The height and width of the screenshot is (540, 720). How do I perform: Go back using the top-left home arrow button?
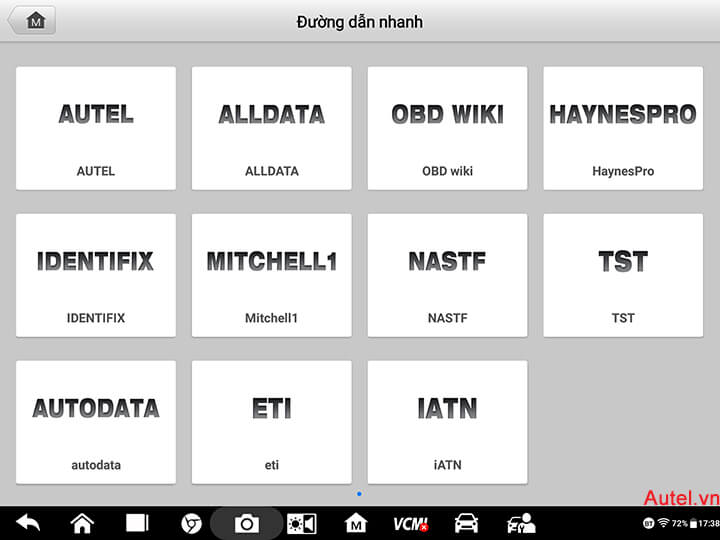[x=32, y=21]
